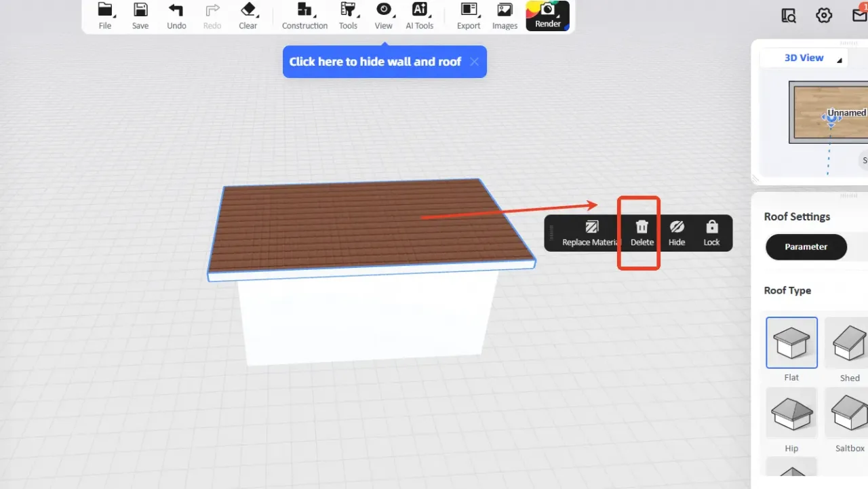The image size is (868, 489).
Task: Select the Parameter tab in Roof Settings
Action: click(806, 247)
